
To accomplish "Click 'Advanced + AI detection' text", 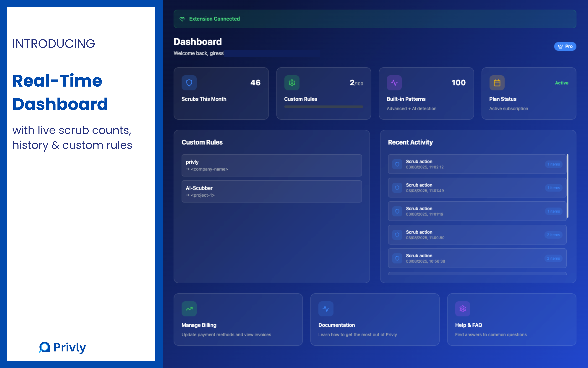I will tap(411, 108).
